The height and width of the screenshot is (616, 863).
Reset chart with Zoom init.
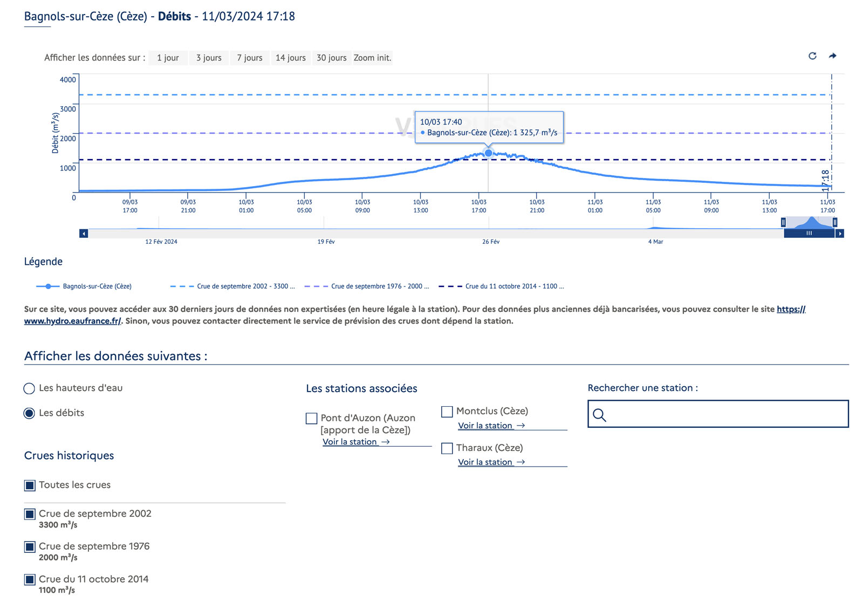(x=372, y=58)
